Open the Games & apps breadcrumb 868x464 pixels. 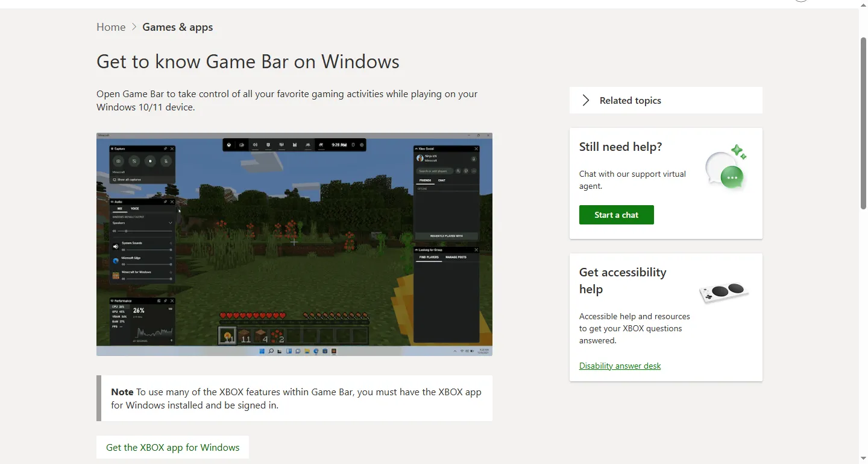tap(178, 27)
